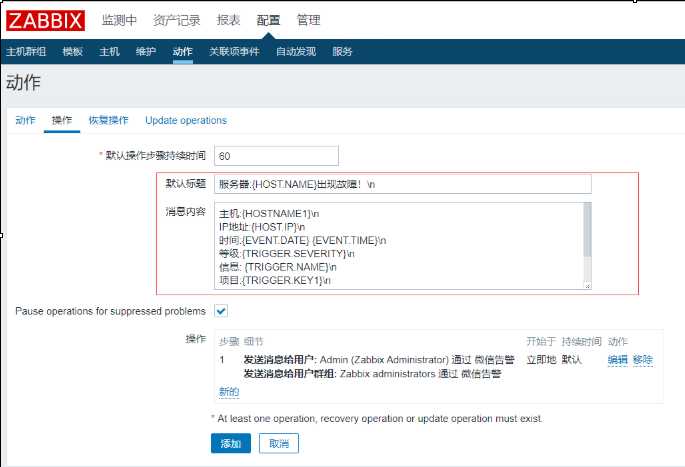Click 编辑 for operation step 1
This screenshot has width=685, height=467.
tap(617, 360)
